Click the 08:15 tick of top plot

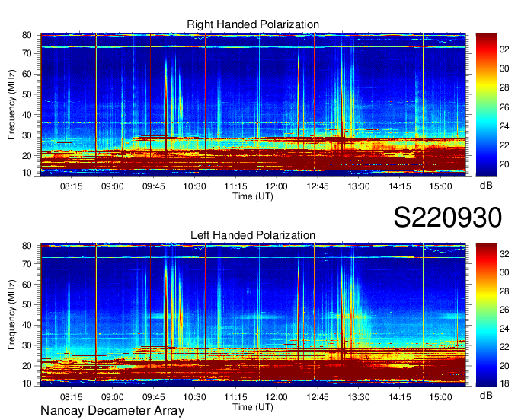tap(72, 186)
